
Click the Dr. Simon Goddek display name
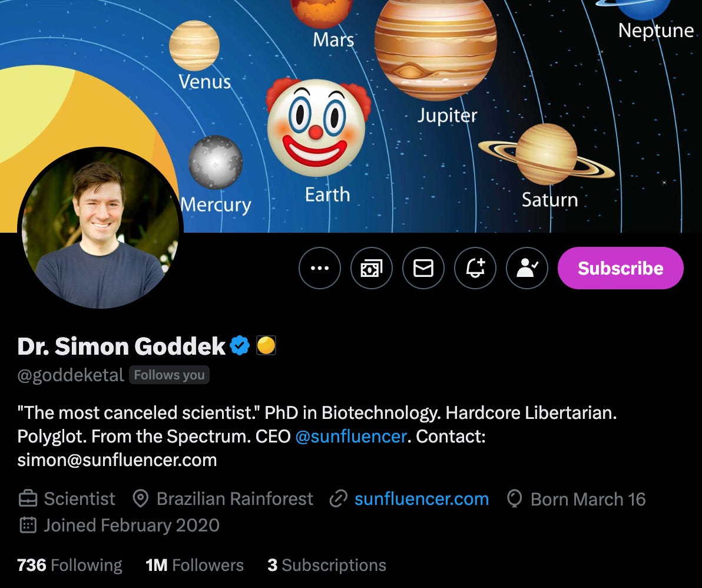(x=121, y=346)
